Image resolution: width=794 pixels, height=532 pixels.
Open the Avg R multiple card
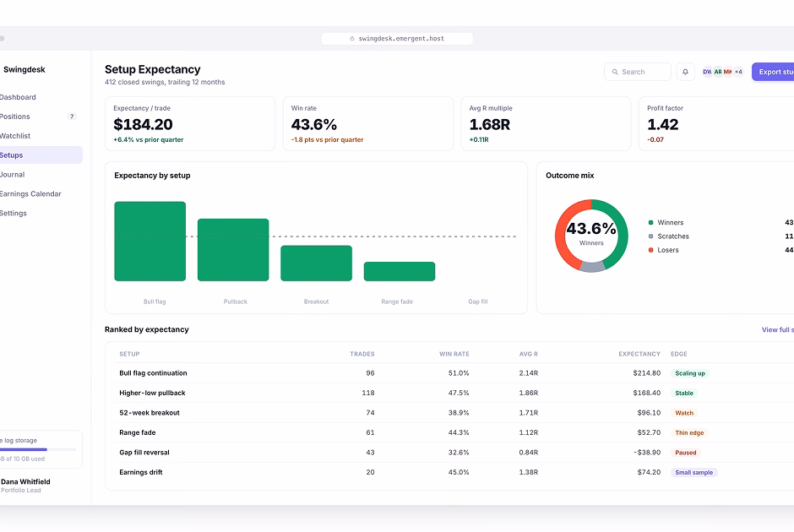click(x=546, y=124)
